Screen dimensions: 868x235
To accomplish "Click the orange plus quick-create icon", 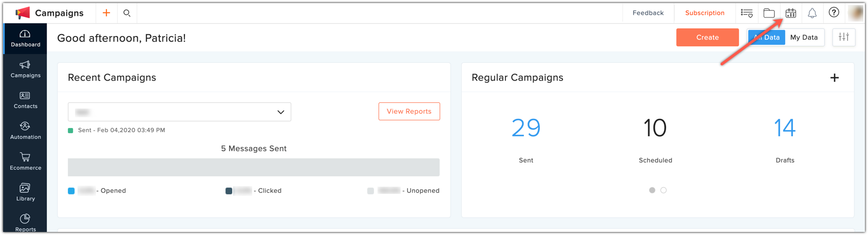I will pos(106,13).
